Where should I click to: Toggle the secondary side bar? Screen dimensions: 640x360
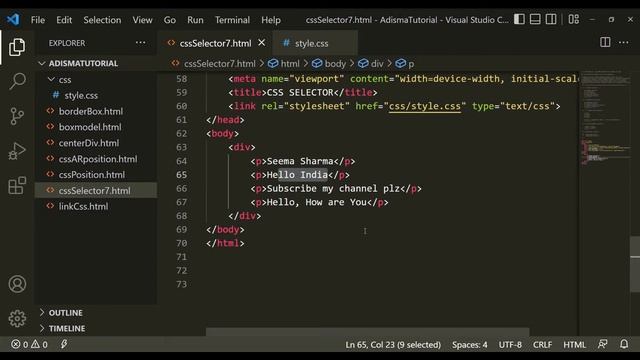tap(551, 19)
